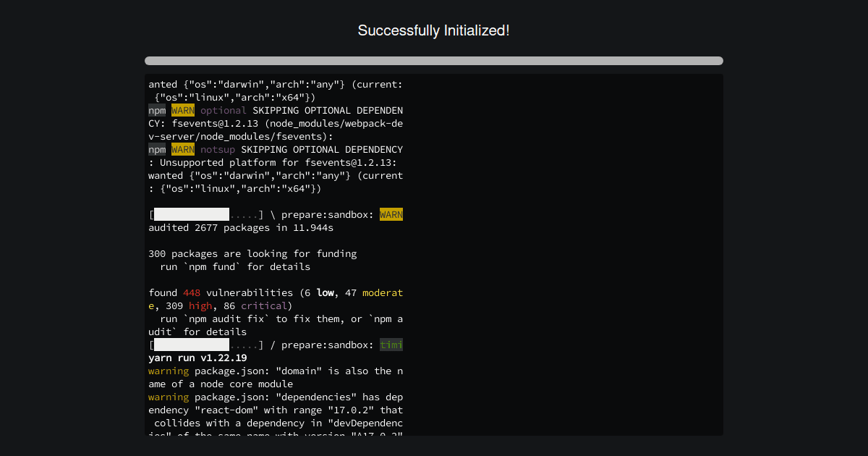Image resolution: width=868 pixels, height=456 pixels.
Task: Click the green timing badge
Action: click(391, 345)
